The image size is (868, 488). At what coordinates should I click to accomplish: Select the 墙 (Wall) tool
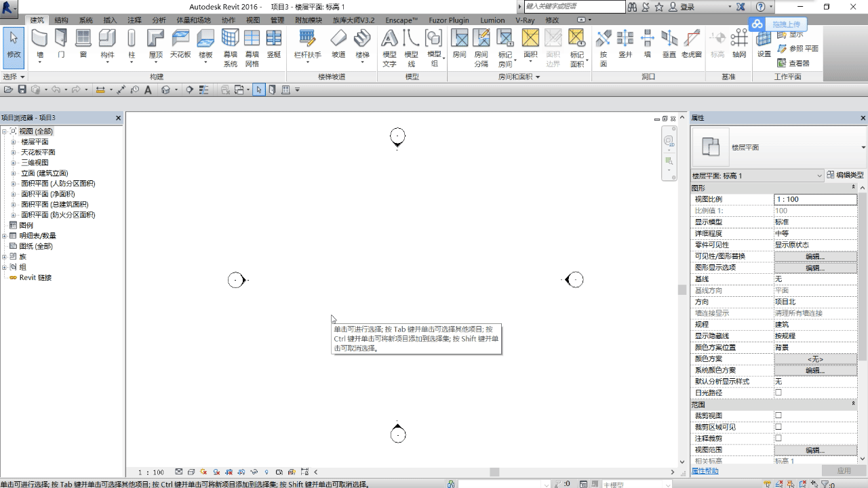40,45
